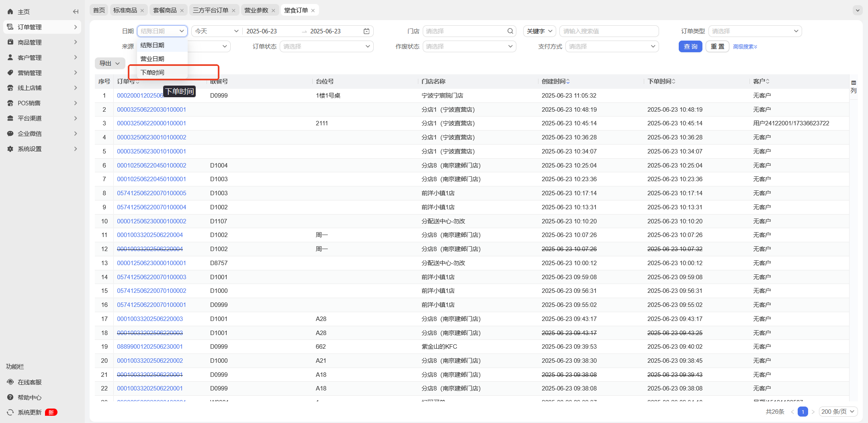This screenshot has width=868, height=423.
Task: Open the 关键字 dropdown
Action: [x=540, y=31]
